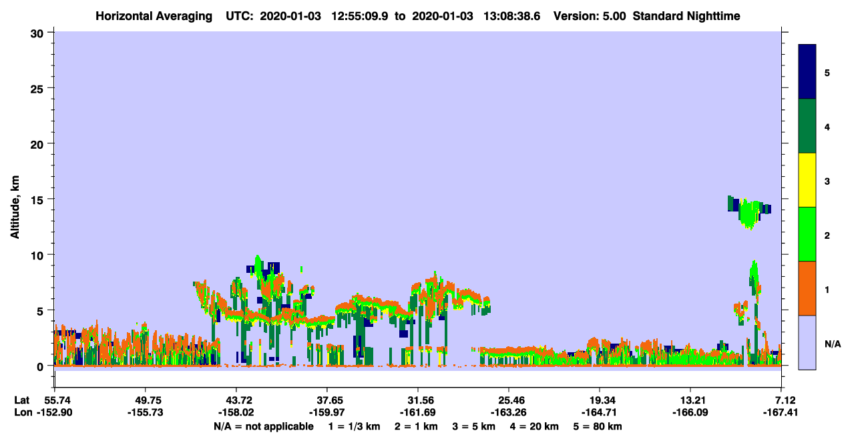Click the longitude value -158.02
Image resolution: width=868 pixels, height=445 pixels.
(236, 413)
